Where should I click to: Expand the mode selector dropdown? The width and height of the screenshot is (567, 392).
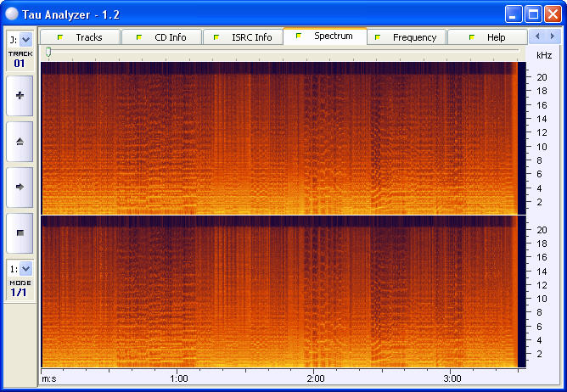click(x=25, y=268)
